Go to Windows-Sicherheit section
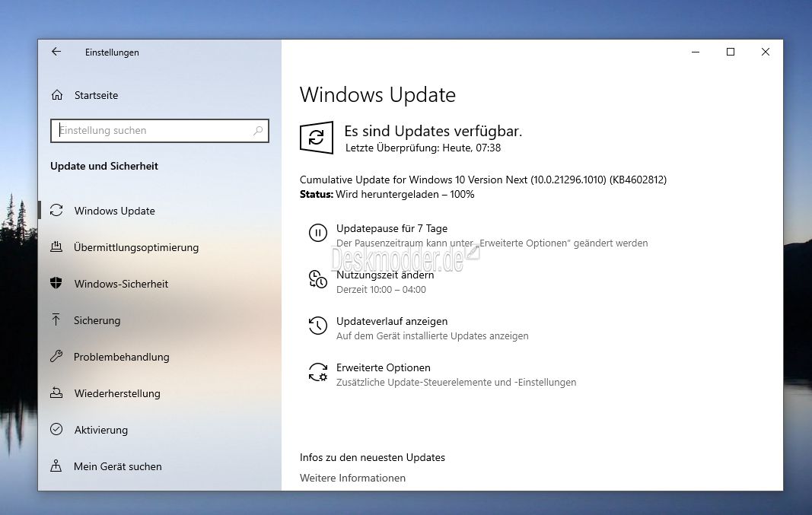 point(121,284)
